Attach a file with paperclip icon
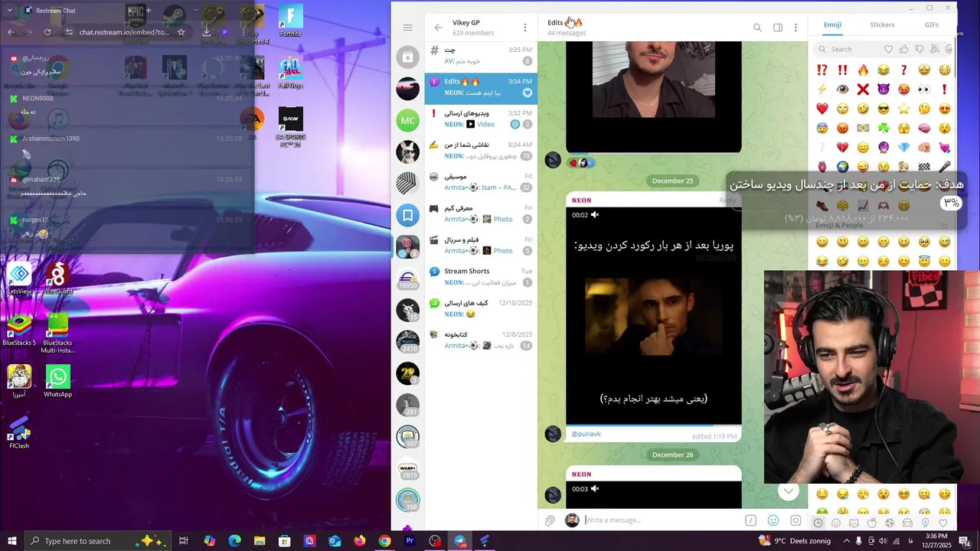This screenshot has height=551, width=980. [550, 520]
